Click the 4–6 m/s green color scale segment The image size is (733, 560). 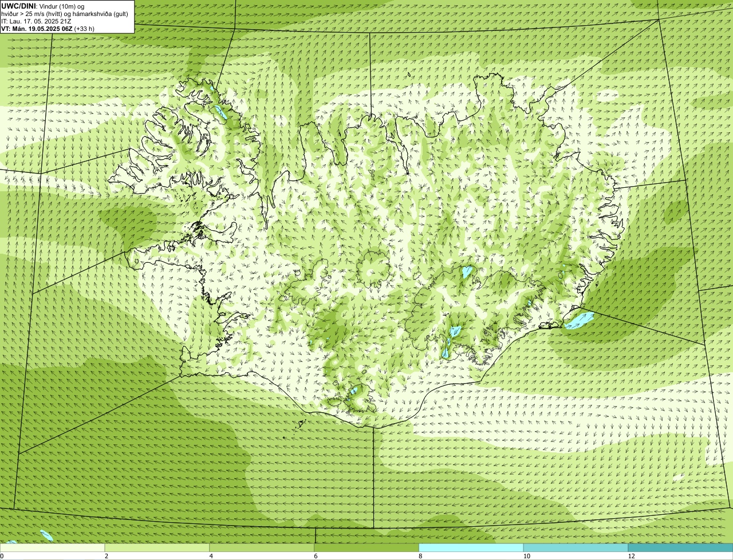262,547
